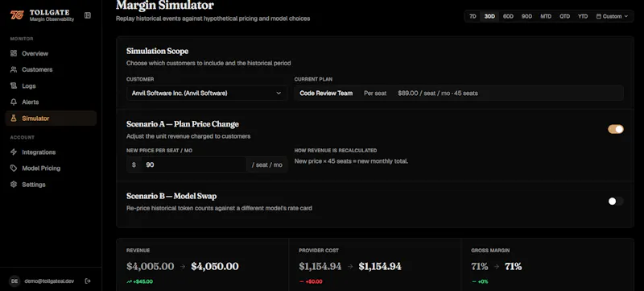Viewport: 644px width, 291px height.
Task: Select the MTD period option
Action: [x=546, y=16]
